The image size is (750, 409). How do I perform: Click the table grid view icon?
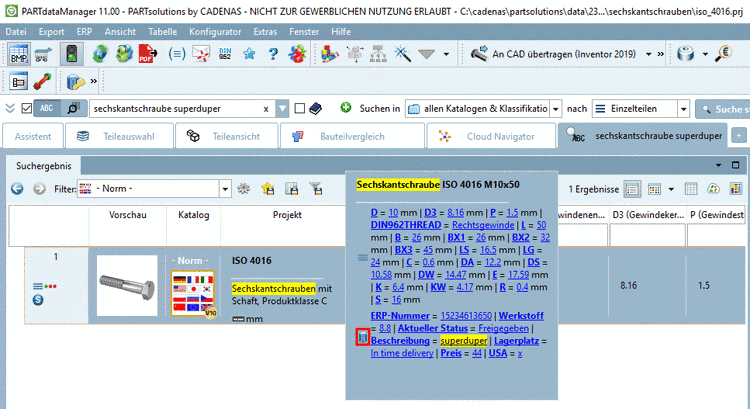pyautogui.click(x=691, y=189)
